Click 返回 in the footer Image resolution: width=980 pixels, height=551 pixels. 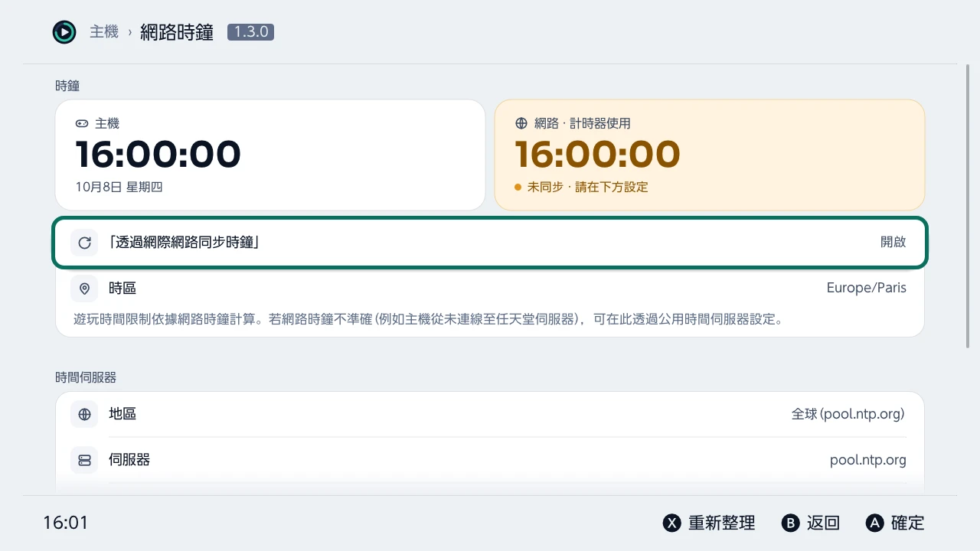point(824,523)
